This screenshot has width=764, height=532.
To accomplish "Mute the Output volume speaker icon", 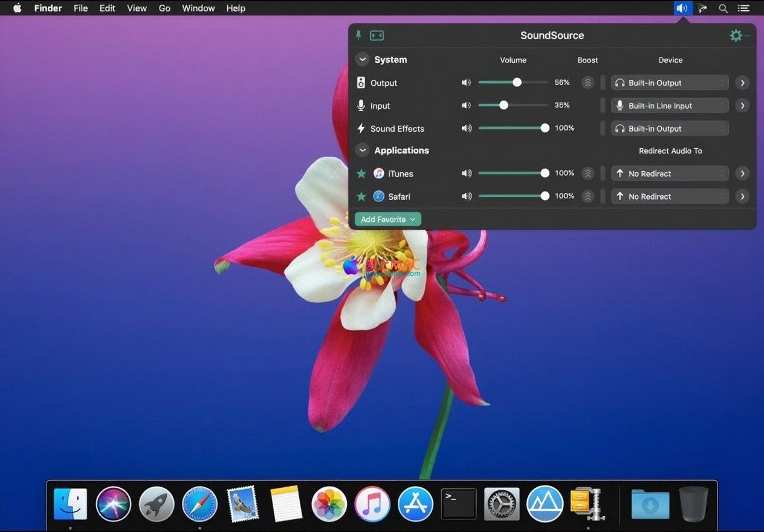I will pyautogui.click(x=466, y=83).
